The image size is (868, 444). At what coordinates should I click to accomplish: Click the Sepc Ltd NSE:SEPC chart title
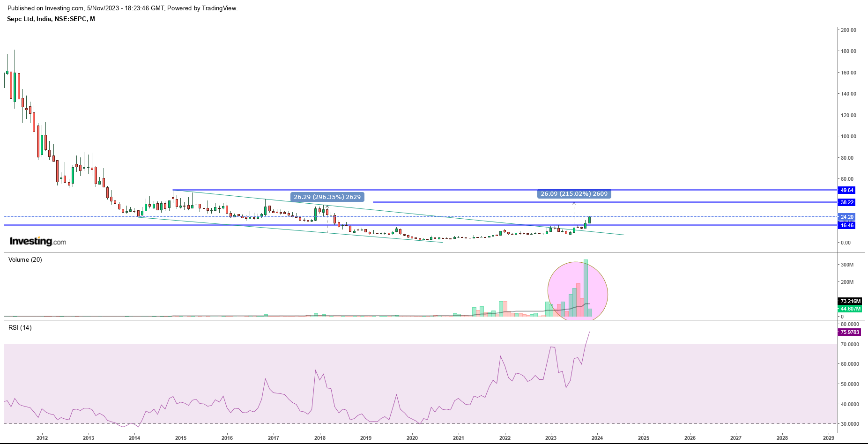(51, 19)
